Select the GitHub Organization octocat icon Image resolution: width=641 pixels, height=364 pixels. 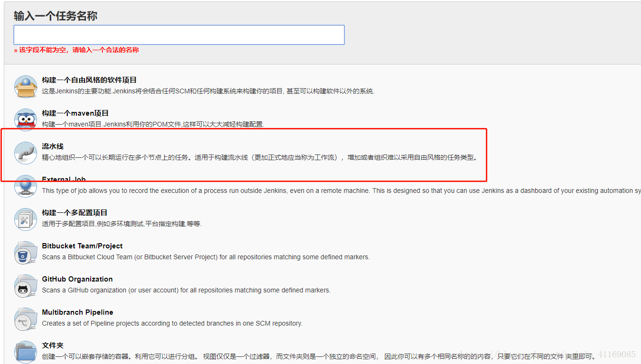25,286
